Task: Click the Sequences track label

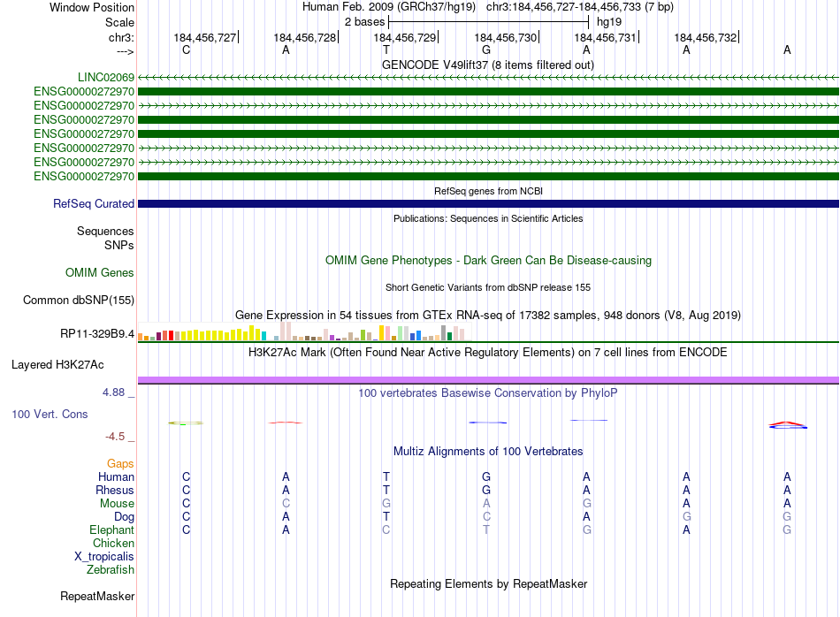Action: [x=105, y=231]
